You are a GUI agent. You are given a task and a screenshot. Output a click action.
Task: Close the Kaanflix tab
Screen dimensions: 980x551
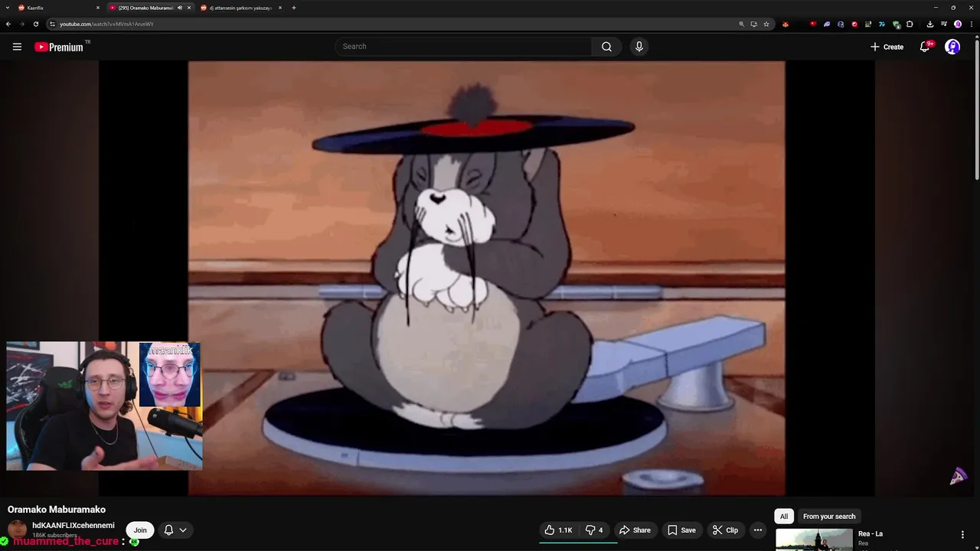click(x=98, y=8)
